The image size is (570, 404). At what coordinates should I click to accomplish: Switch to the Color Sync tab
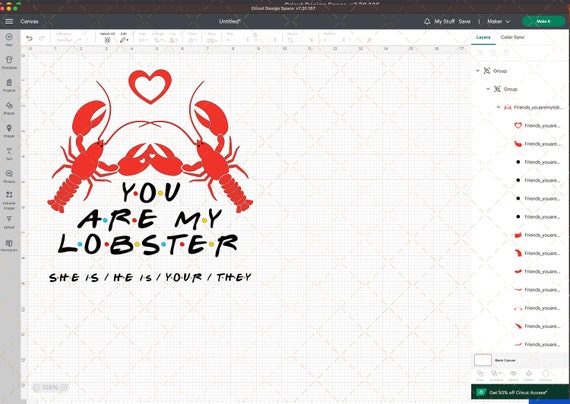[512, 37]
